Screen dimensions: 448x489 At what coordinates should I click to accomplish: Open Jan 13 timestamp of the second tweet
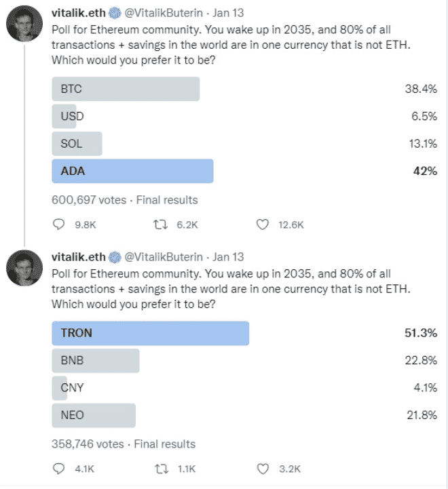tap(228, 257)
